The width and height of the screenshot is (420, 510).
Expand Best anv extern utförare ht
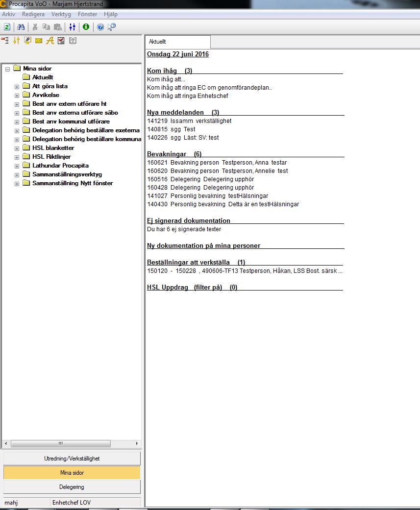[17, 104]
